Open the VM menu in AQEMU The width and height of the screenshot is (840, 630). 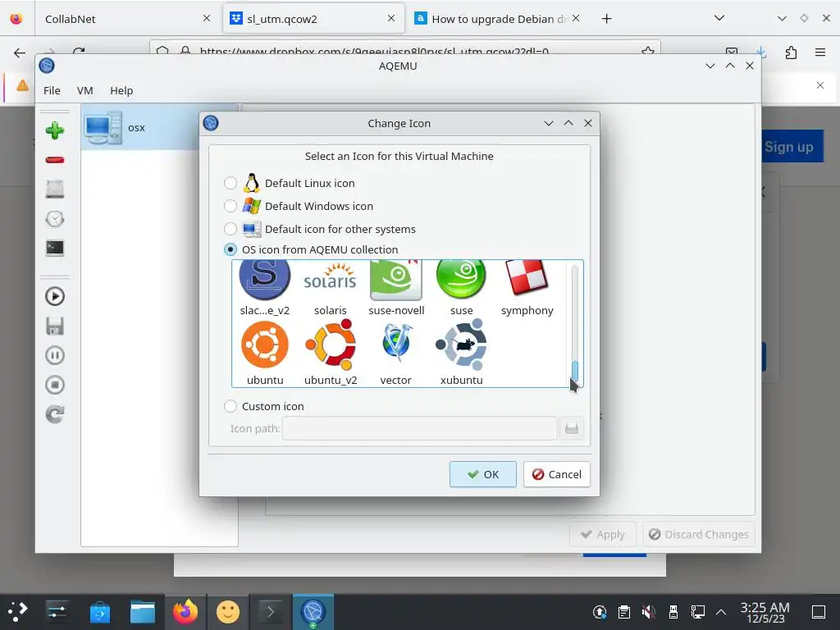84,90
